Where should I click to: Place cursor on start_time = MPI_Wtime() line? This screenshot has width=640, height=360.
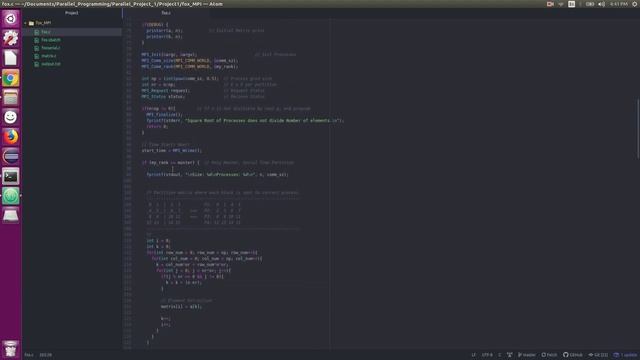172,151
